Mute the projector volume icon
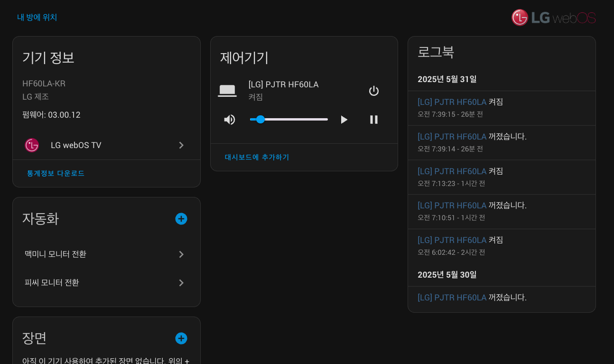The height and width of the screenshot is (364, 614). (230, 120)
